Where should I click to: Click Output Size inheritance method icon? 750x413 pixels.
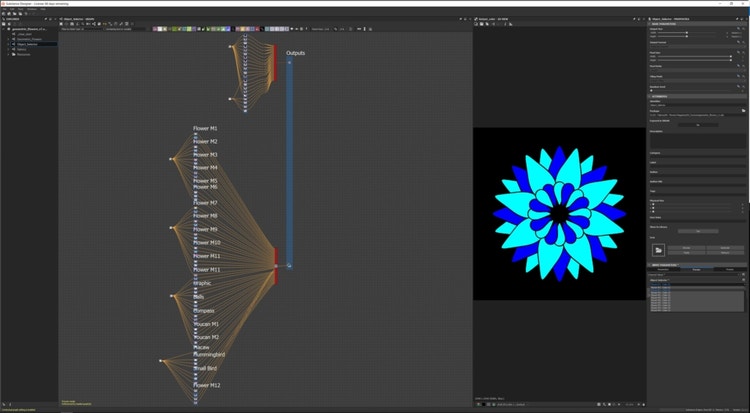click(x=738, y=29)
